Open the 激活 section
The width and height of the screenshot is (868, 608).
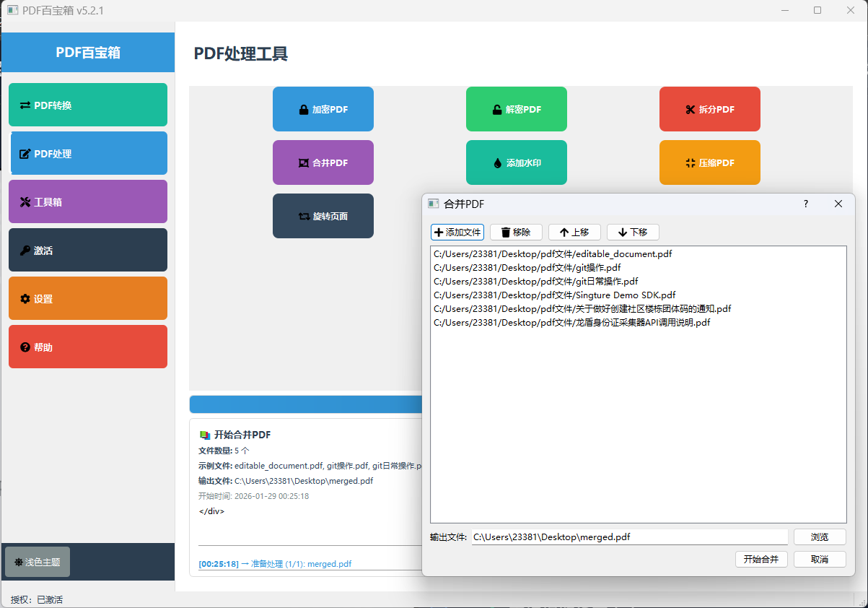click(87, 250)
